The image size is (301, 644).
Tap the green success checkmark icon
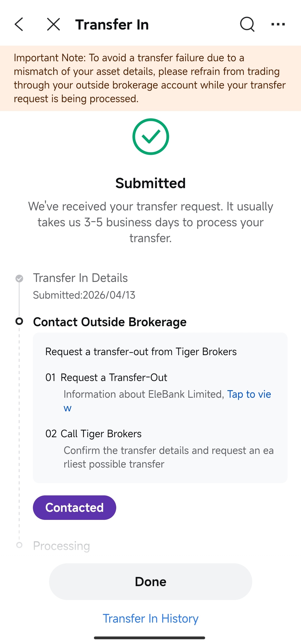[151, 137]
